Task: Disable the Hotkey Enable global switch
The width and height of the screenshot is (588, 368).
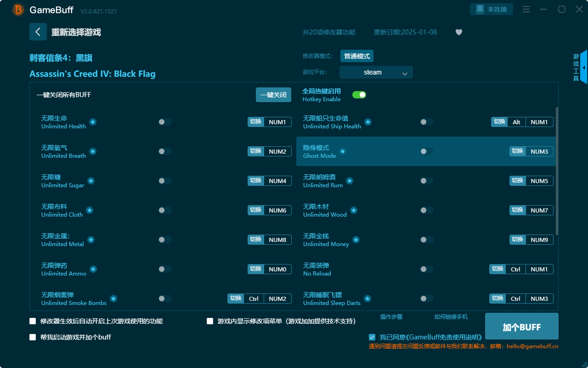Action: point(359,94)
